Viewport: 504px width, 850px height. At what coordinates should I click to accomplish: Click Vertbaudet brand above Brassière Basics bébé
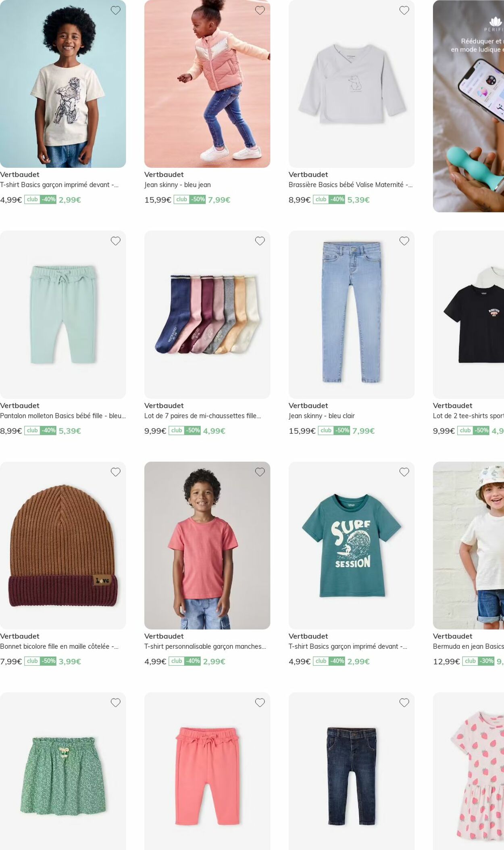pos(308,175)
